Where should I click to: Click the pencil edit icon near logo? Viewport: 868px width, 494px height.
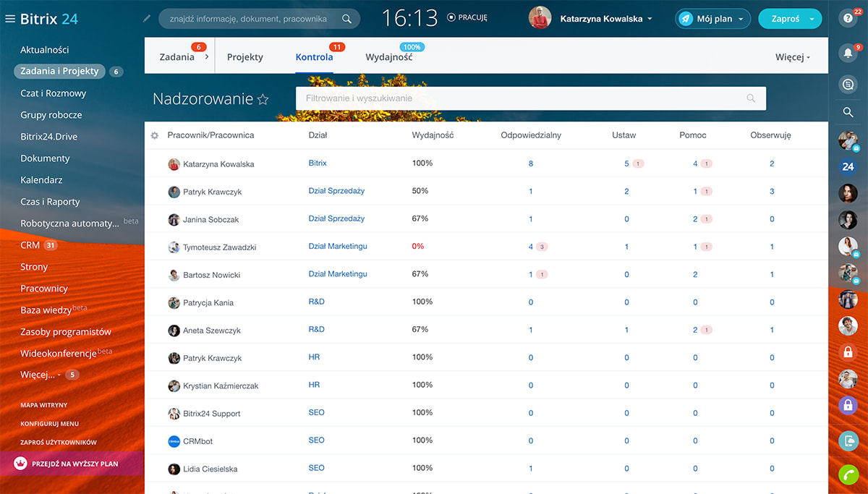coord(147,19)
